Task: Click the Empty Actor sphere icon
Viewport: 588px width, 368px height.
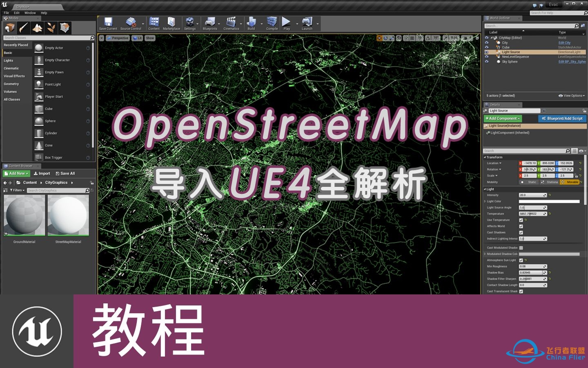Action: pyautogui.click(x=39, y=48)
